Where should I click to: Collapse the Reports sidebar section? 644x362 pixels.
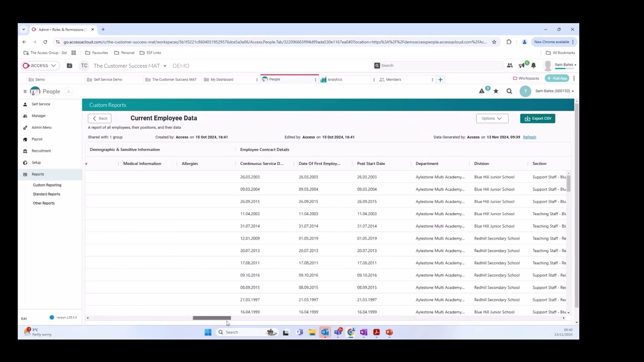tap(50, 174)
